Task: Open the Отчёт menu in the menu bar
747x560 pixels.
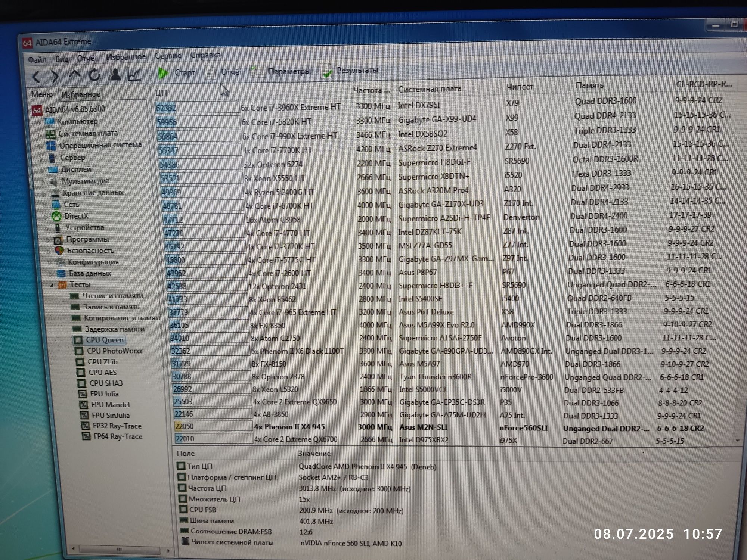Action: coord(87,58)
